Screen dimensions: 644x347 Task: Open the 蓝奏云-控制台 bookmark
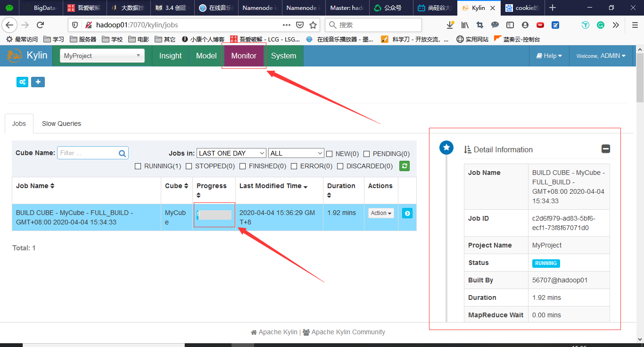coord(517,39)
